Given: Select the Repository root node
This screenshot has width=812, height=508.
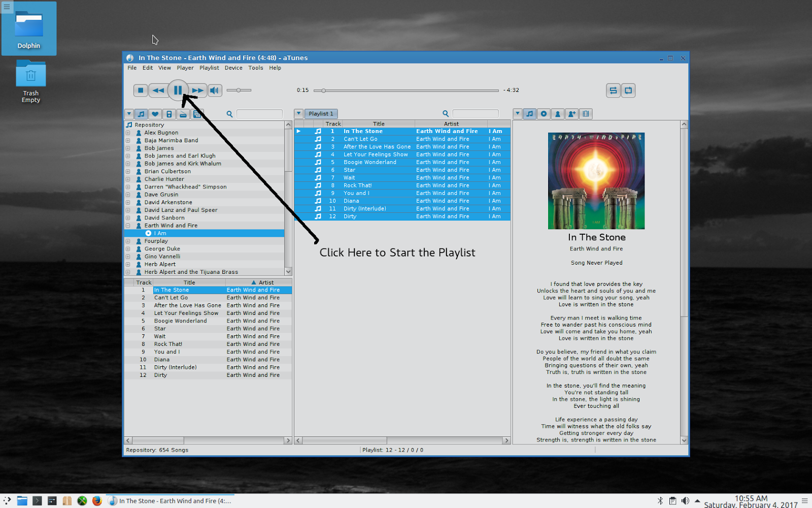Looking at the screenshot, I should pos(149,125).
